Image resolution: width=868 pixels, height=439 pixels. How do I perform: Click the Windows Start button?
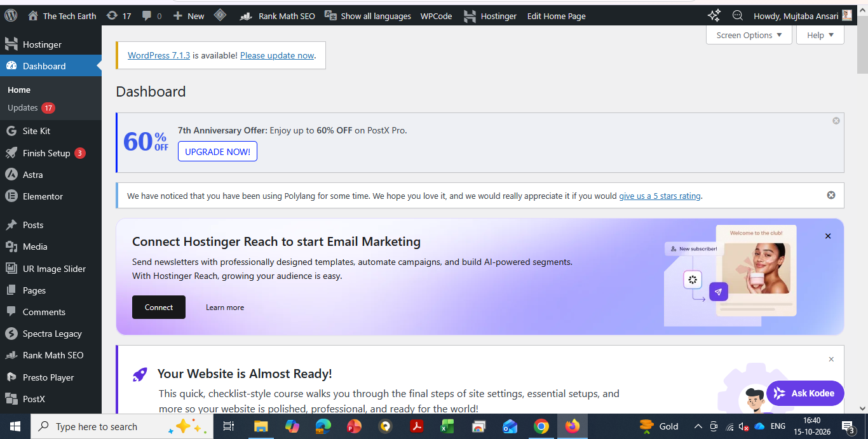pyautogui.click(x=15, y=426)
